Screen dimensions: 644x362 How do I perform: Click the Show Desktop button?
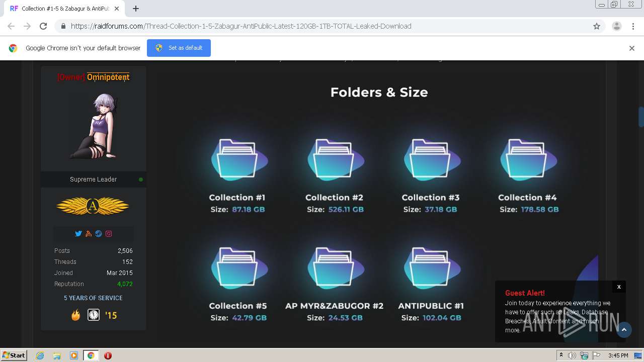(x=638, y=355)
